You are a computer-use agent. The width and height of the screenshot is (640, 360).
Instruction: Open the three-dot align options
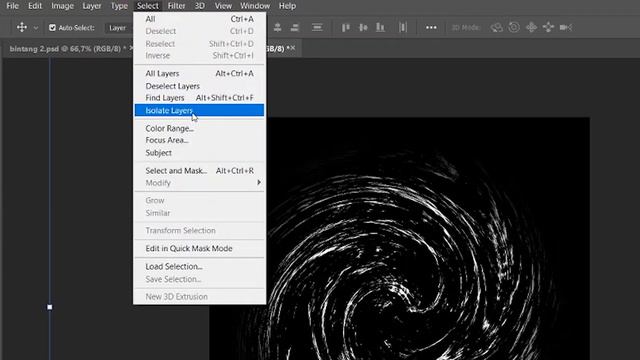click(431, 28)
